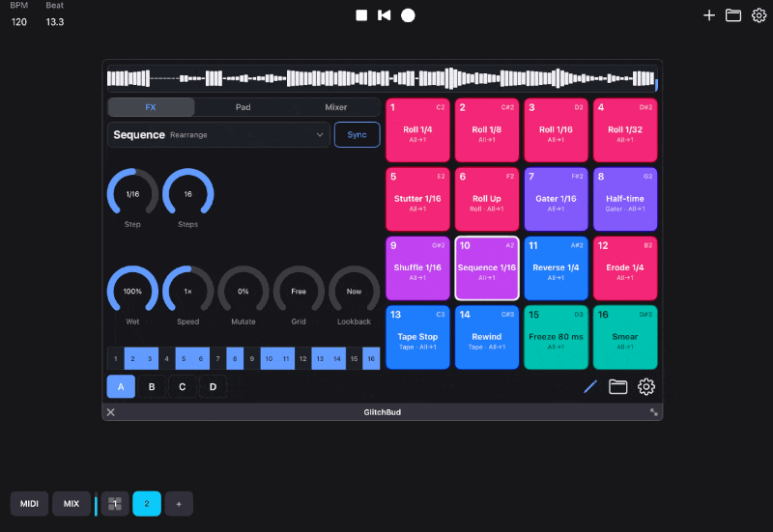Open app settings gear in top bar
The width and height of the screenshot is (773, 532).
[759, 15]
